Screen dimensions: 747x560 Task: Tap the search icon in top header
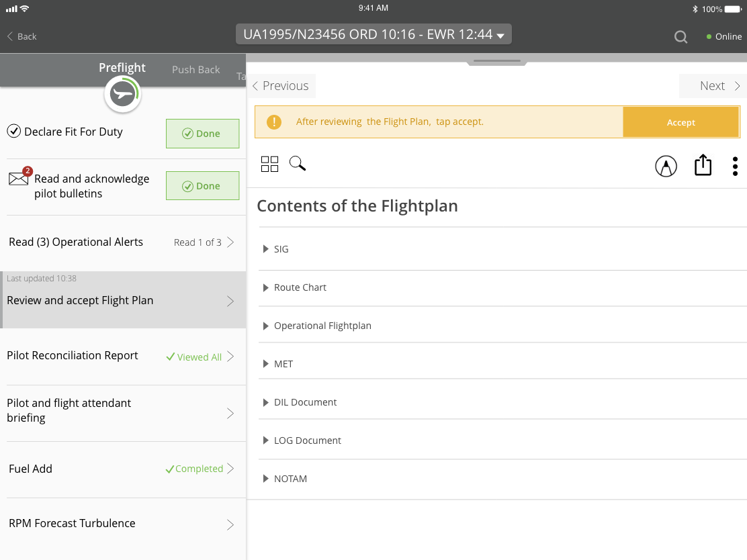(680, 37)
